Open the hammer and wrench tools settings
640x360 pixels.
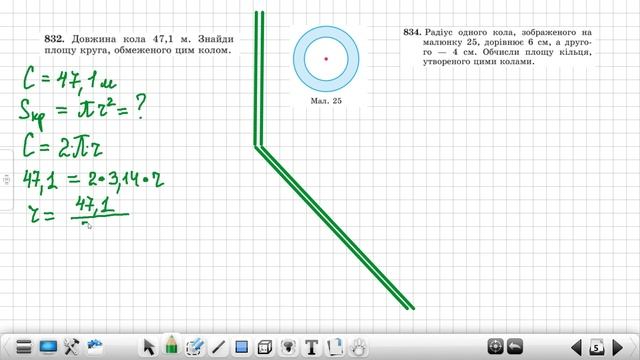point(71,347)
